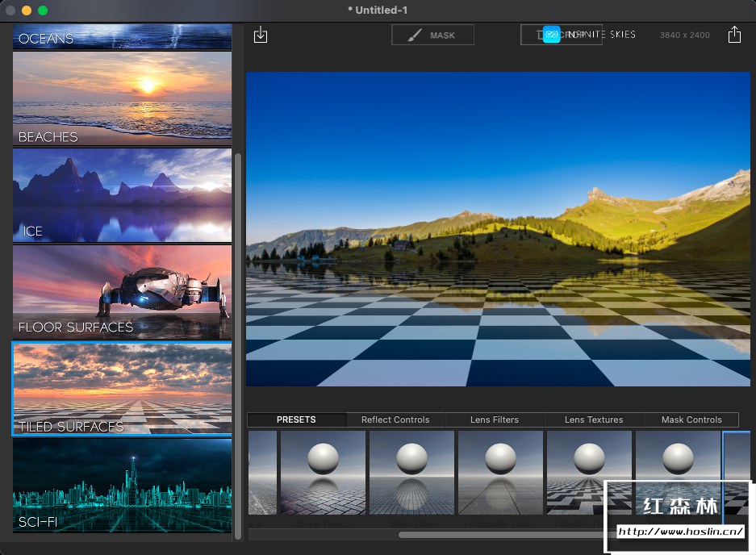Select the Mask brush tool
This screenshot has width=756, height=555.
pyautogui.click(x=432, y=35)
